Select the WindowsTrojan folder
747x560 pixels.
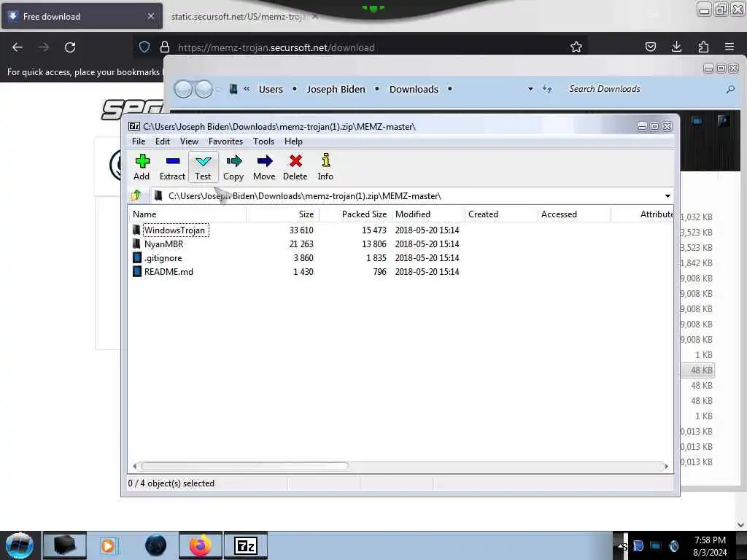(174, 230)
